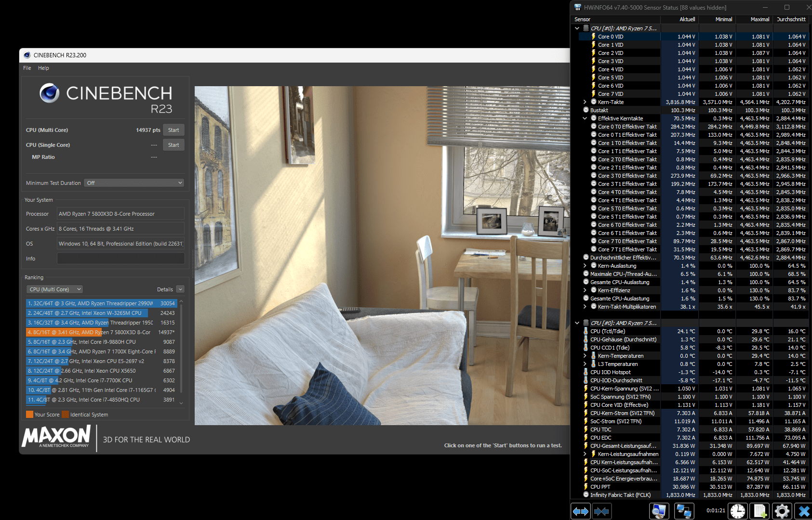Click lightning icon beside CPU TDC
Screen dimensions: 812x520
click(586, 429)
